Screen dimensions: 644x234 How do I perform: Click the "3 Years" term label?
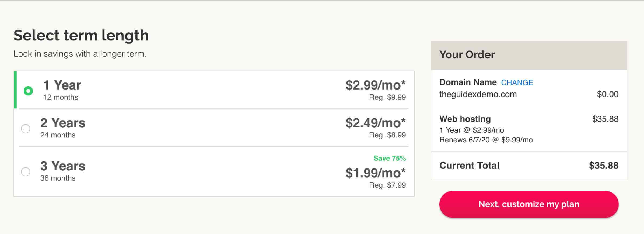(x=63, y=166)
